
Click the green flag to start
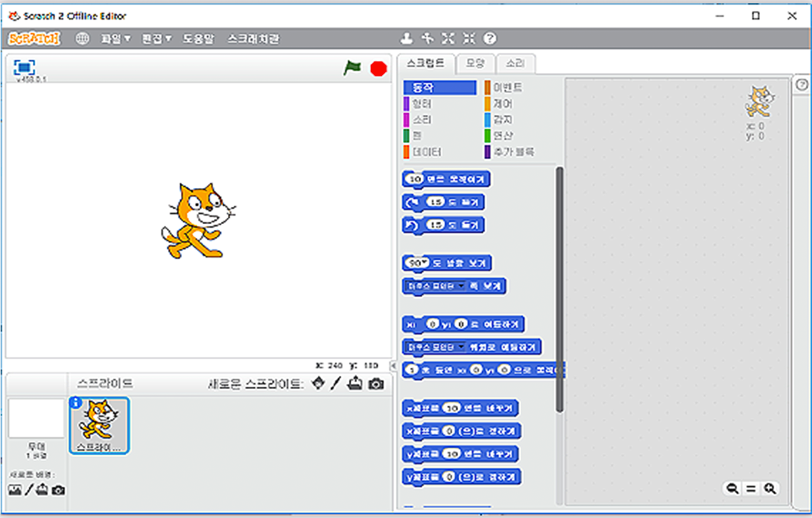click(x=352, y=68)
